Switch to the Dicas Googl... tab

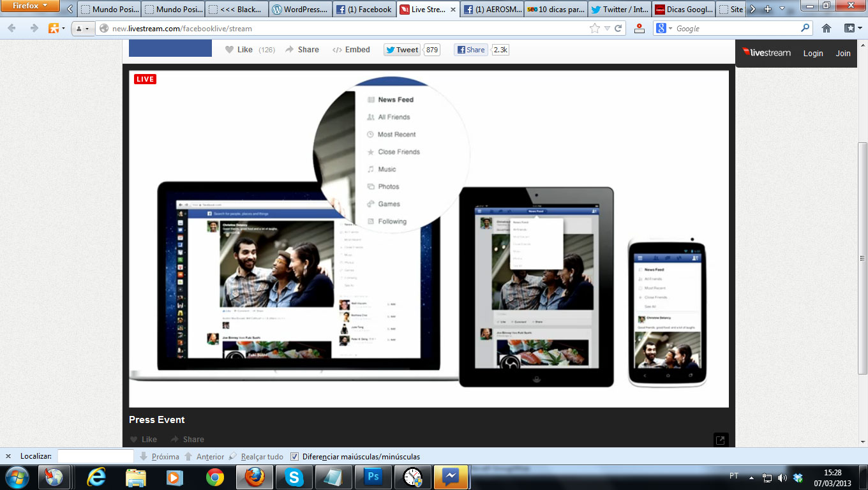tap(683, 10)
